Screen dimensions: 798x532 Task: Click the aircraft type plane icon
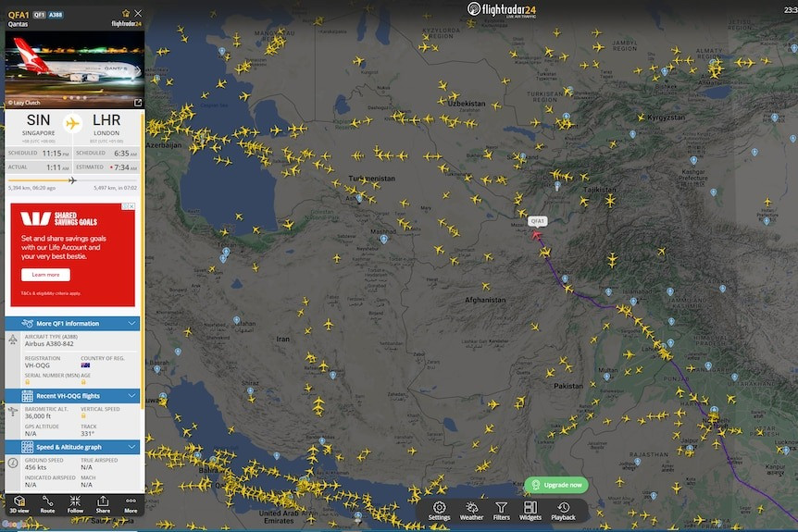click(x=13, y=340)
